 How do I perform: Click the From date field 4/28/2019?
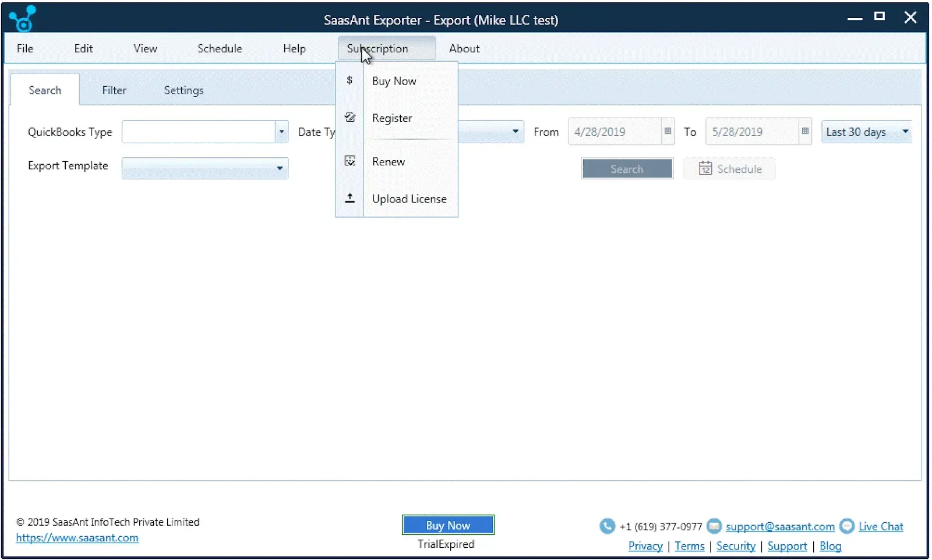tap(615, 132)
